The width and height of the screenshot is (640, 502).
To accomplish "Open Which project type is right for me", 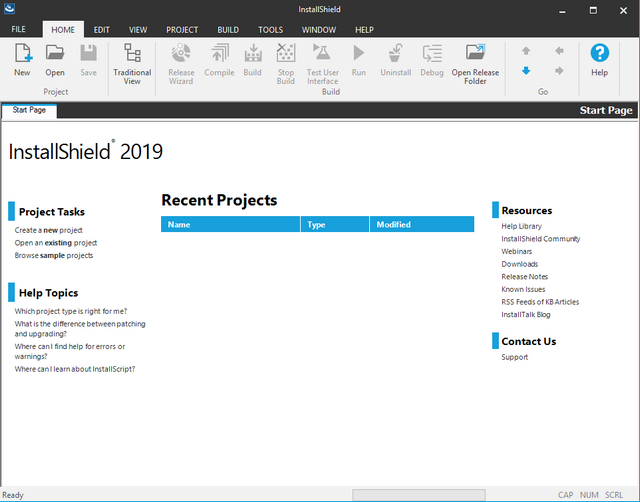I will (x=71, y=311).
